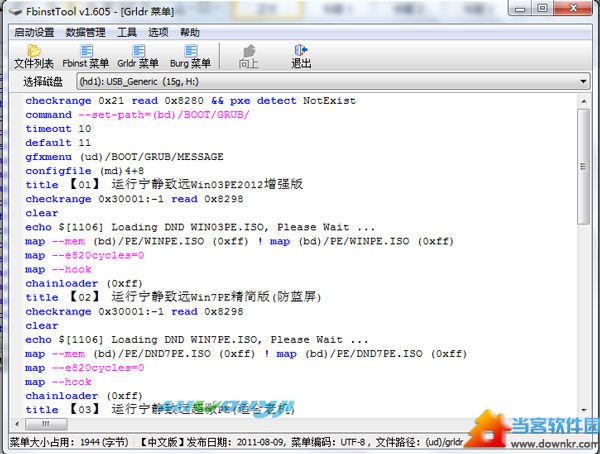
Task: Open the 文件列表 file list icon
Action: (x=34, y=57)
